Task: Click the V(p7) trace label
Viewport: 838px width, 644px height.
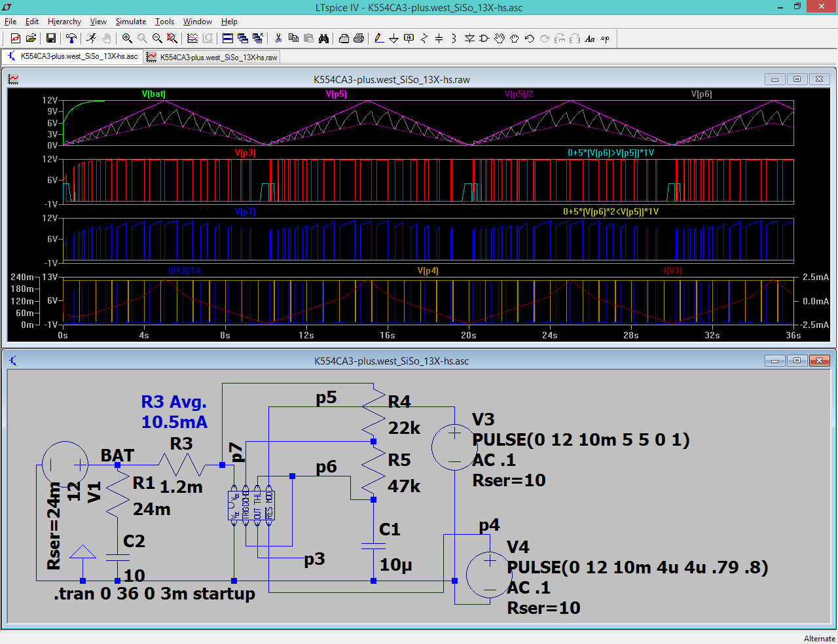Action: tap(246, 212)
